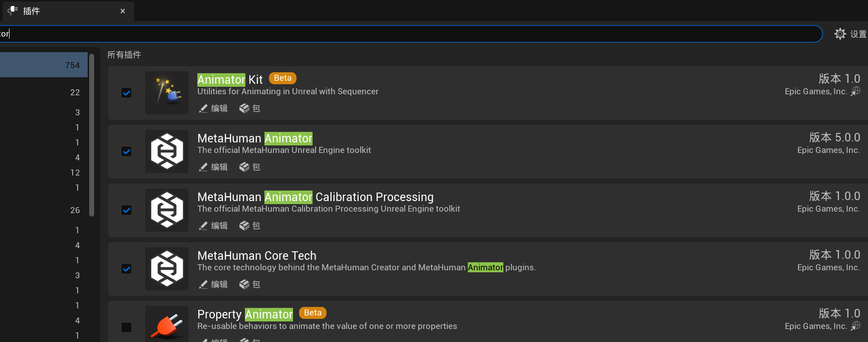Click the MetaHuman Core Tech logo thumbnail
Screen dimensions: 868x342
point(167,269)
